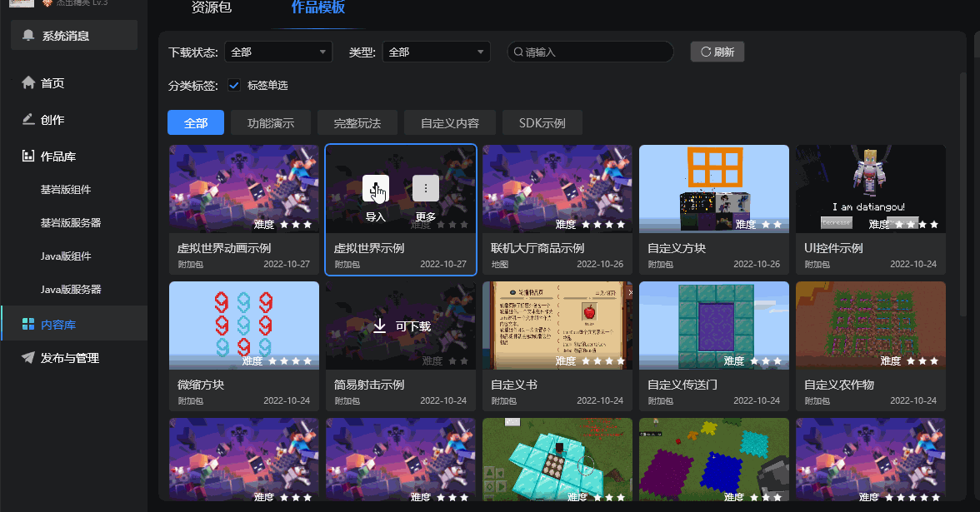This screenshot has width=980, height=512.
Task: Click the 虚拟世界示例 title text
Action: [368, 248]
